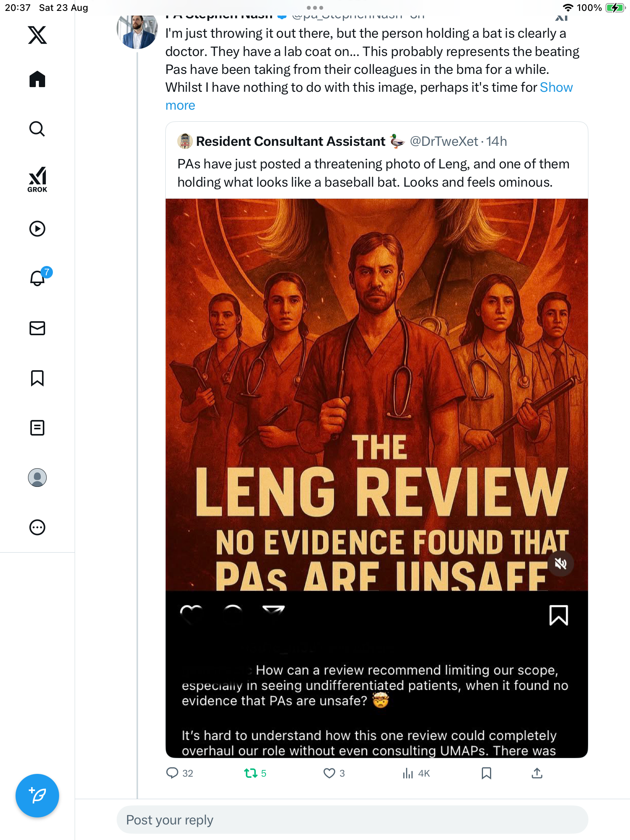Viewport: 630px width, 840px height.
Task: Open the Notifications bell
Action: point(38,278)
